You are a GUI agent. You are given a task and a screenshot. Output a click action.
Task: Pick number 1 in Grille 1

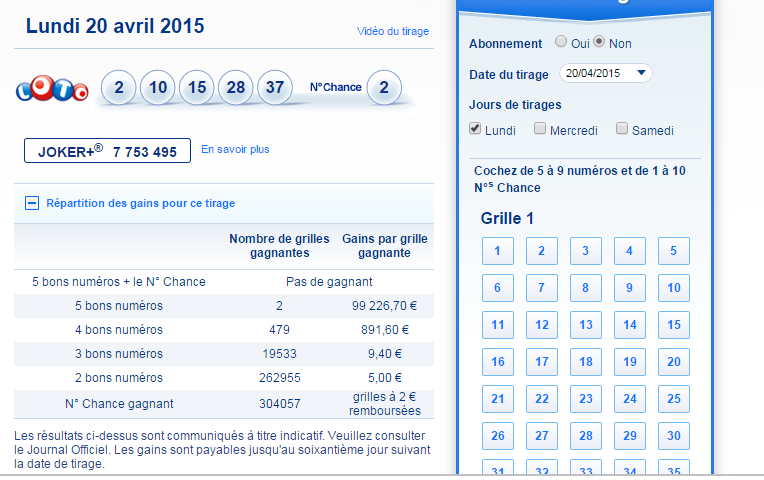coord(497,251)
